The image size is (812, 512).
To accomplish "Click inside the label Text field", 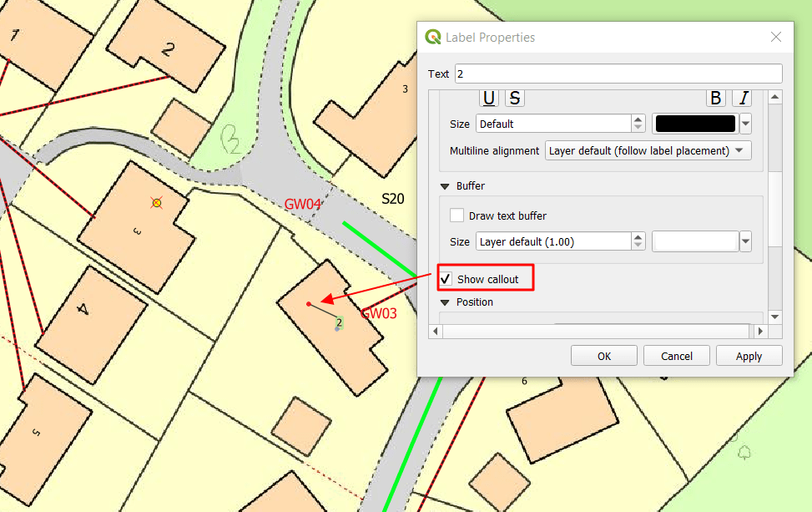I will click(584, 74).
